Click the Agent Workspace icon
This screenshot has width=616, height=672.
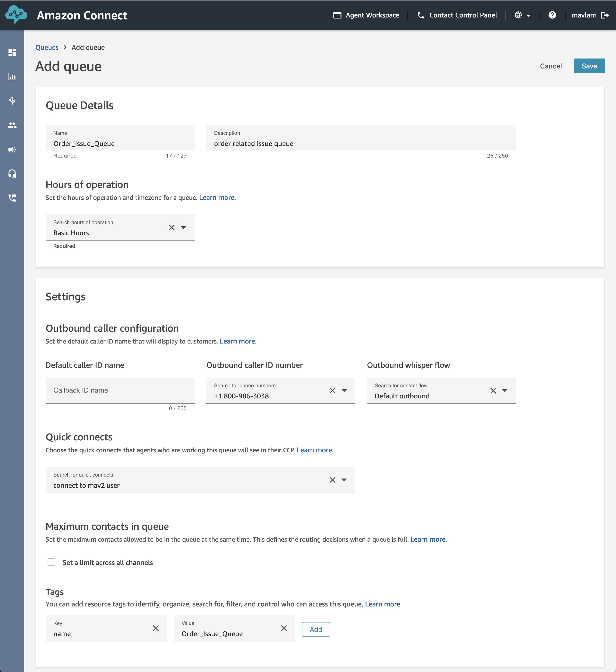pos(337,15)
